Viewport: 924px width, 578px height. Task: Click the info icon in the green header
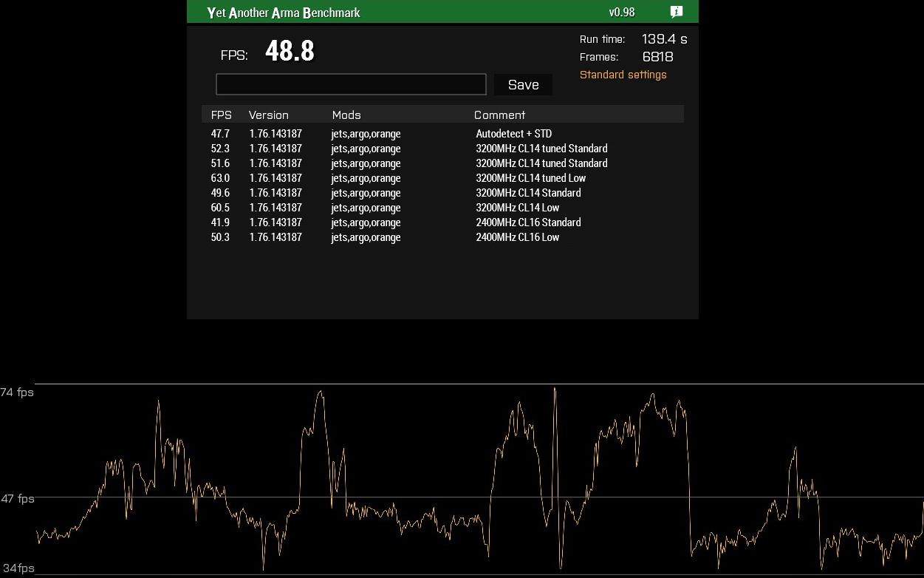[x=676, y=12]
